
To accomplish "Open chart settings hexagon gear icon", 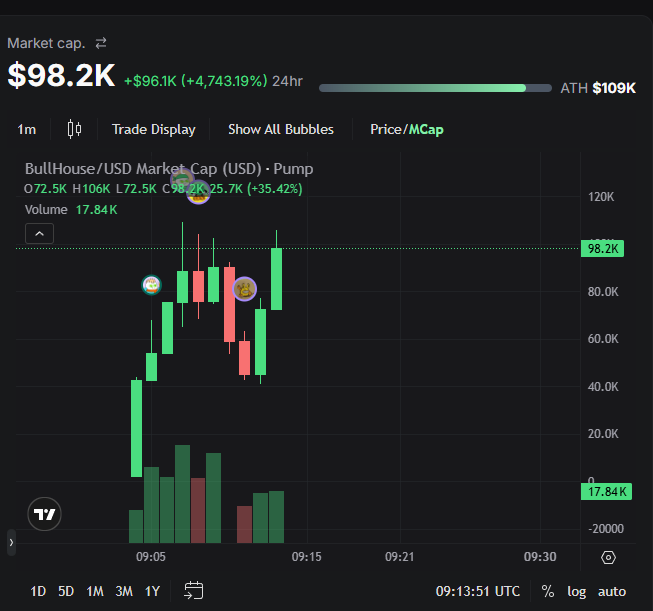I will click(608, 557).
